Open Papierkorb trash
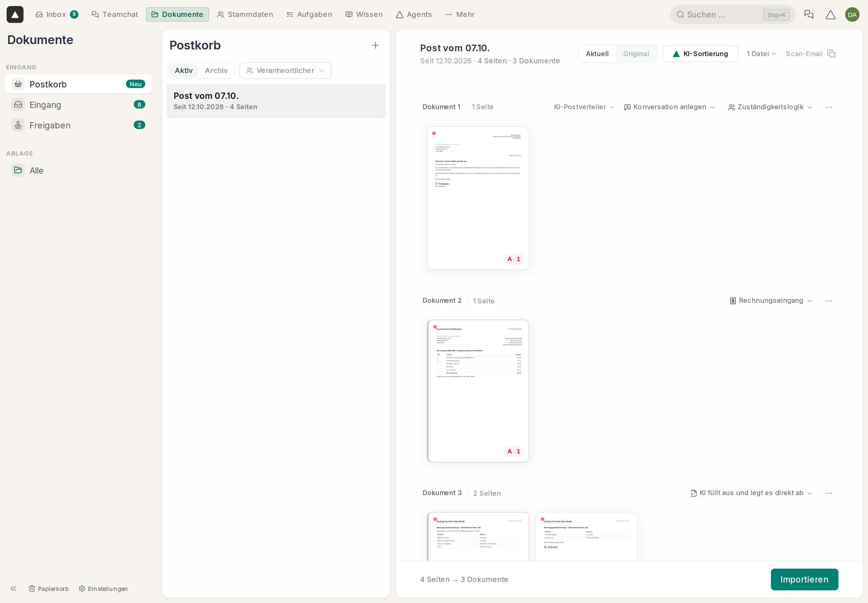The image size is (868, 603). (x=49, y=589)
